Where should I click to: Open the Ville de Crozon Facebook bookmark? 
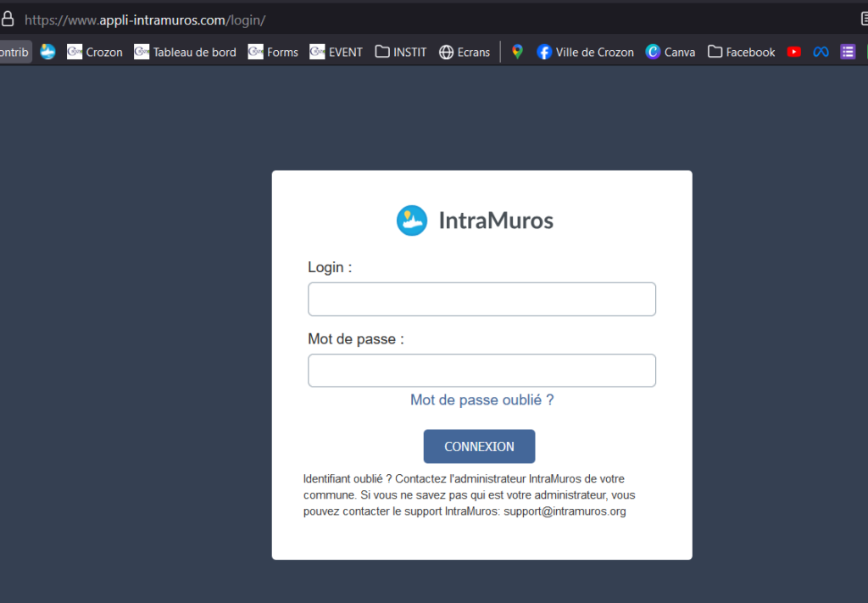585,52
